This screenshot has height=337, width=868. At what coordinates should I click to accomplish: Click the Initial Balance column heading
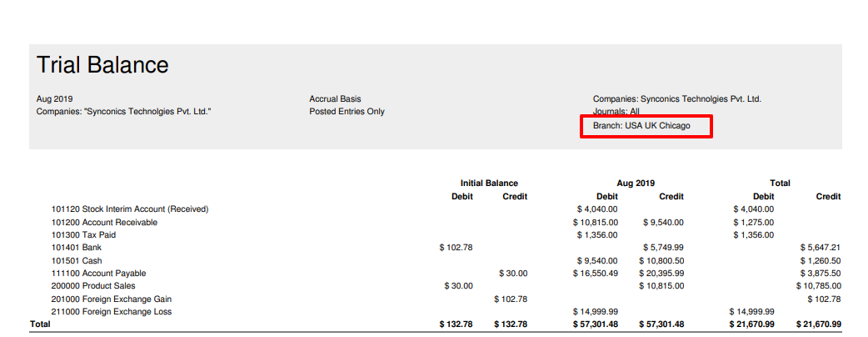pos(489,183)
